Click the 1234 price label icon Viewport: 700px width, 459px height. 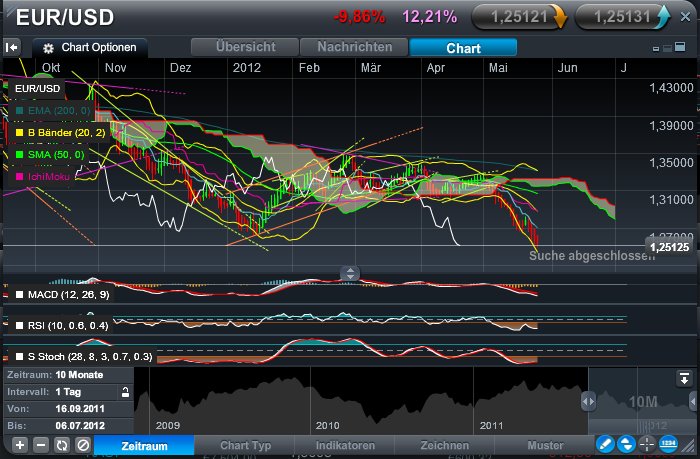click(x=668, y=444)
